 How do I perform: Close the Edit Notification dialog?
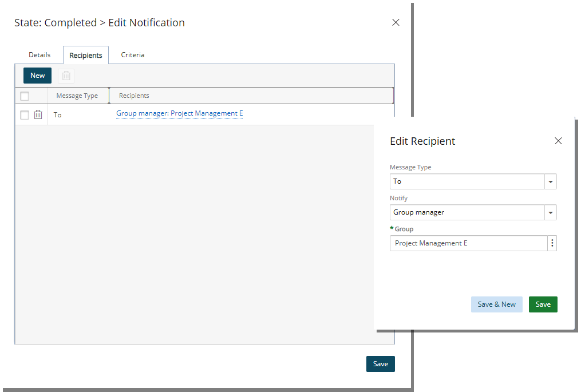point(396,22)
